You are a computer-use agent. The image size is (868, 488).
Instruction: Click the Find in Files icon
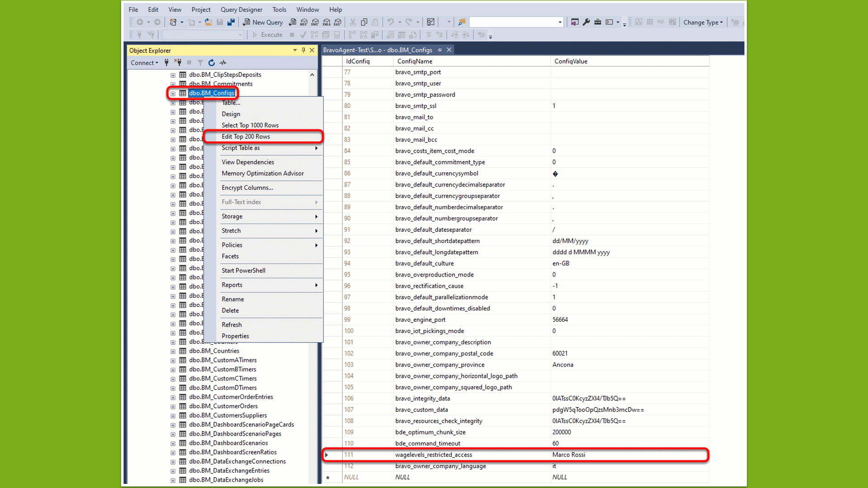click(462, 22)
